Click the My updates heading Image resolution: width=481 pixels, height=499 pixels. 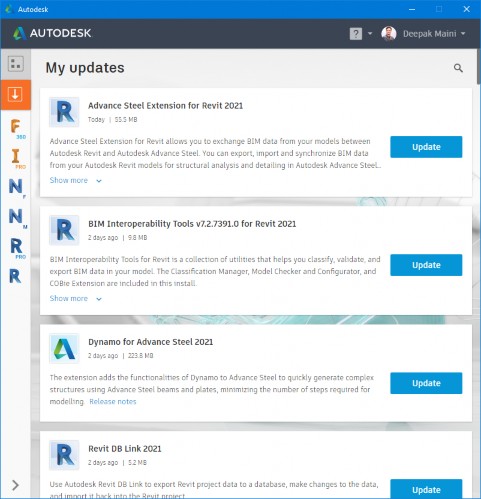85,68
